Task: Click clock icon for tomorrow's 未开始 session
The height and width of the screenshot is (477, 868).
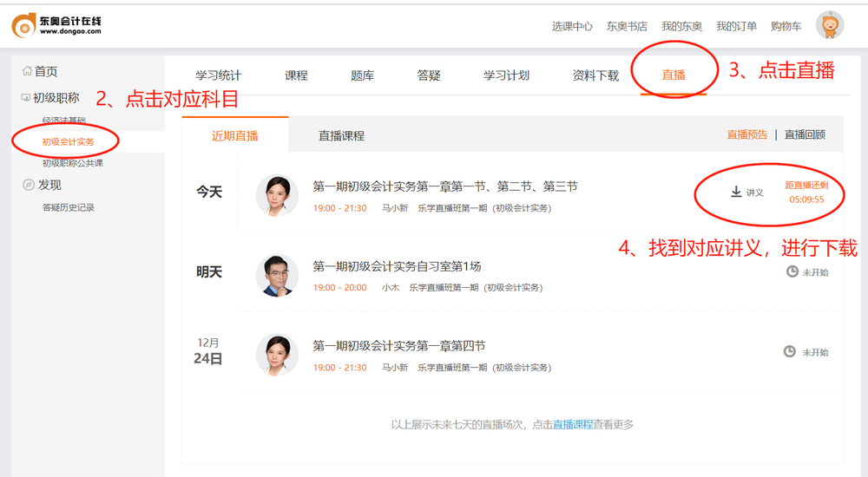Action: click(792, 271)
